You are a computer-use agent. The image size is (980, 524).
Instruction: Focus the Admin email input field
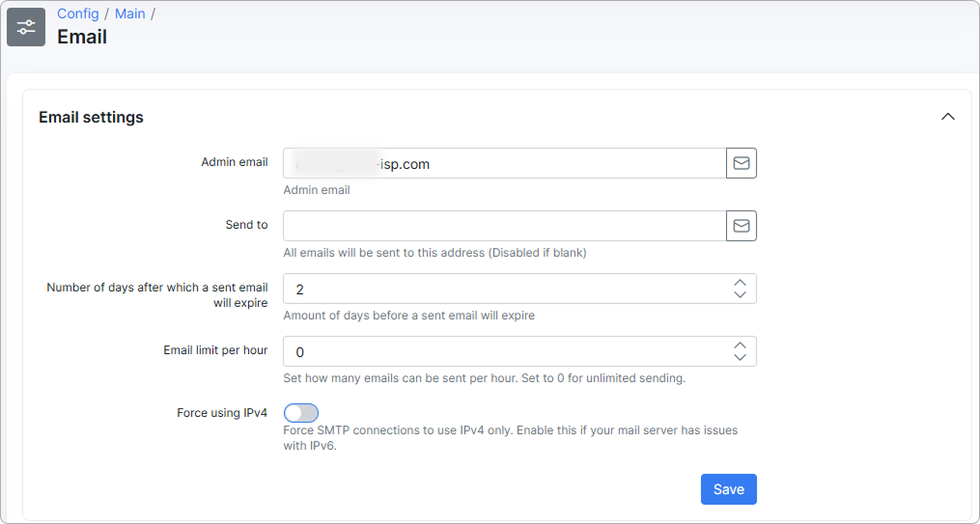coord(504,163)
